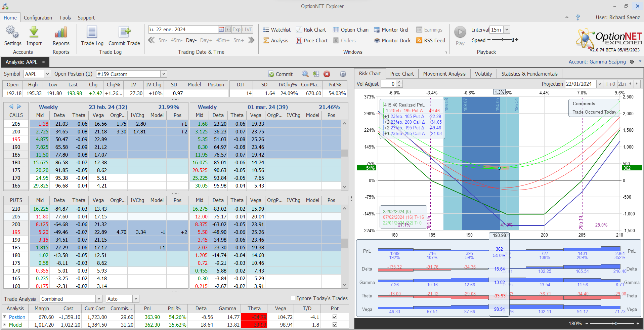This screenshot has width=644, height=330.
Task: Step forward with the double right chevron
Action: 251,40
